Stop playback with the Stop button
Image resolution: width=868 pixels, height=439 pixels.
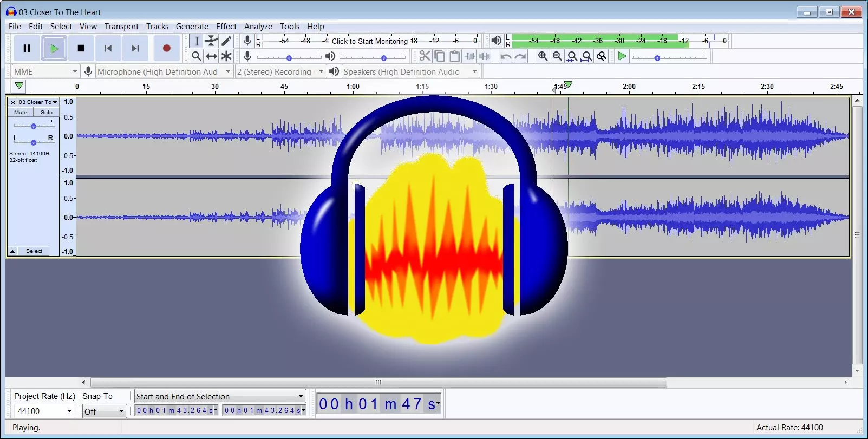(x=81, y=48)
